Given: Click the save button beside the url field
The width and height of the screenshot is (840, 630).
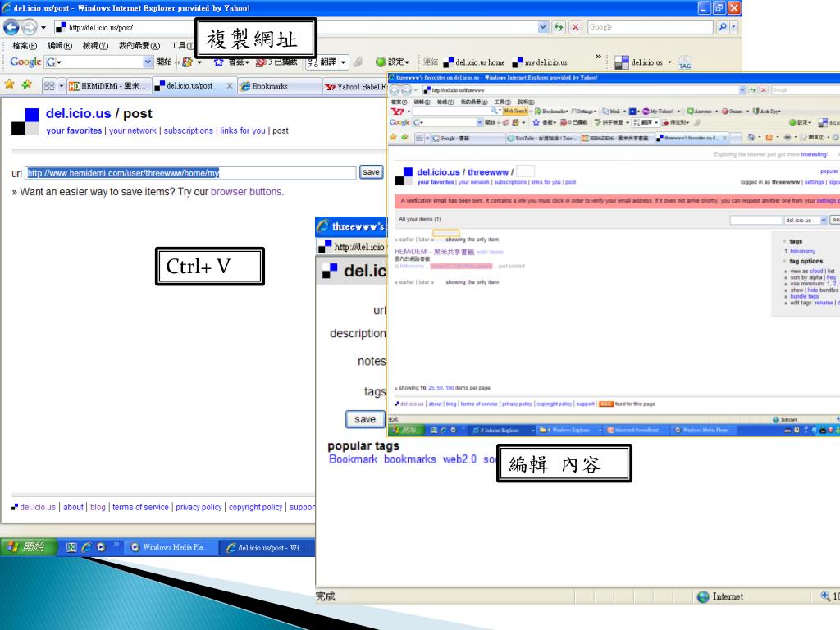Looking at the screenshot, I should pos(372,172).
